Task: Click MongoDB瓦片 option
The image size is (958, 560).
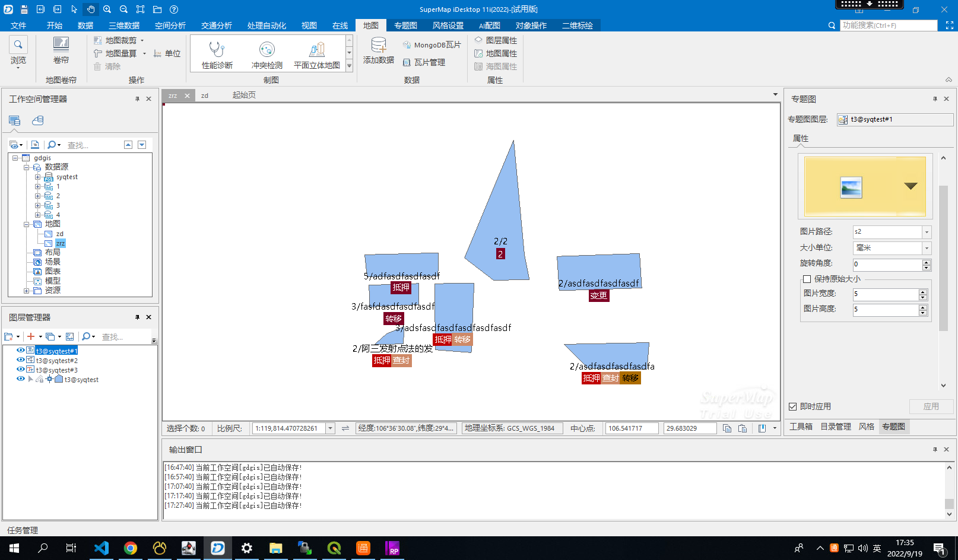Action: tap(432, 45)
